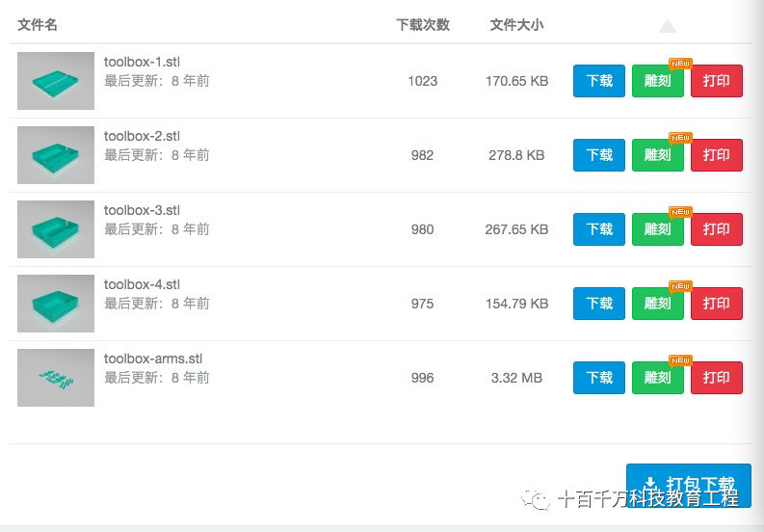The image size is (764, 532).
Task: Click the sort triangle in the table header
Action: (667, 26)
